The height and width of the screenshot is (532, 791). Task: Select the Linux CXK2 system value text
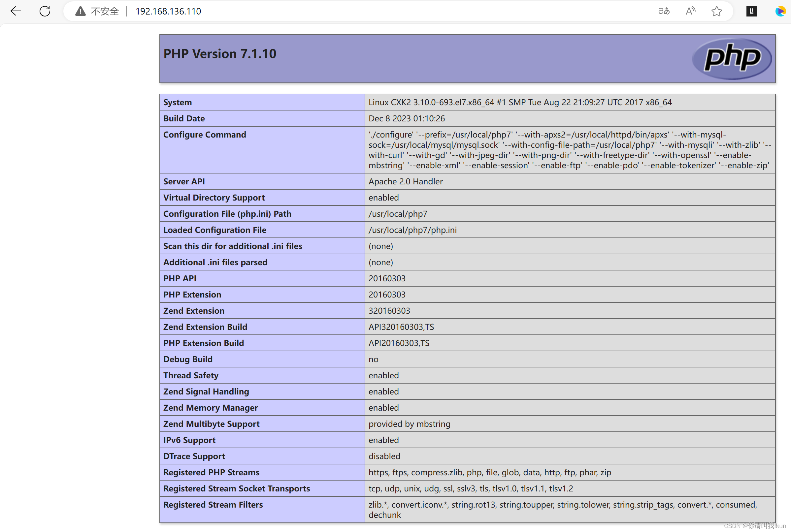(x=520, y=102)
